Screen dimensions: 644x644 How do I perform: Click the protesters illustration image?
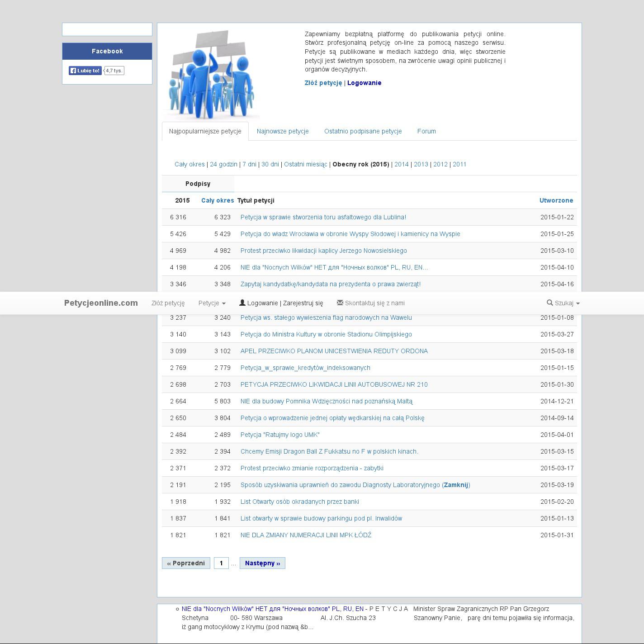pos(210,75)
